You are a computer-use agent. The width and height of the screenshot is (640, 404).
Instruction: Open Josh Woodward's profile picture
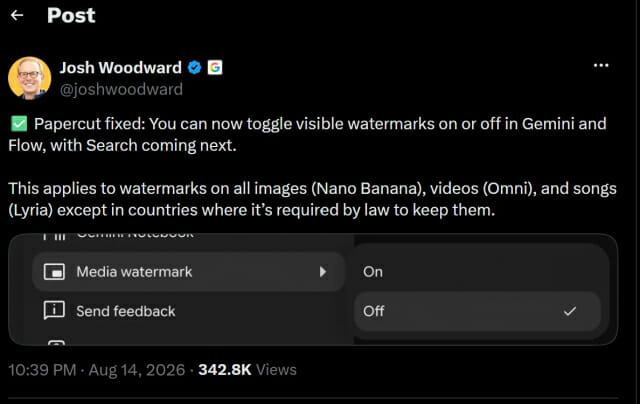[x=29, y=78]
